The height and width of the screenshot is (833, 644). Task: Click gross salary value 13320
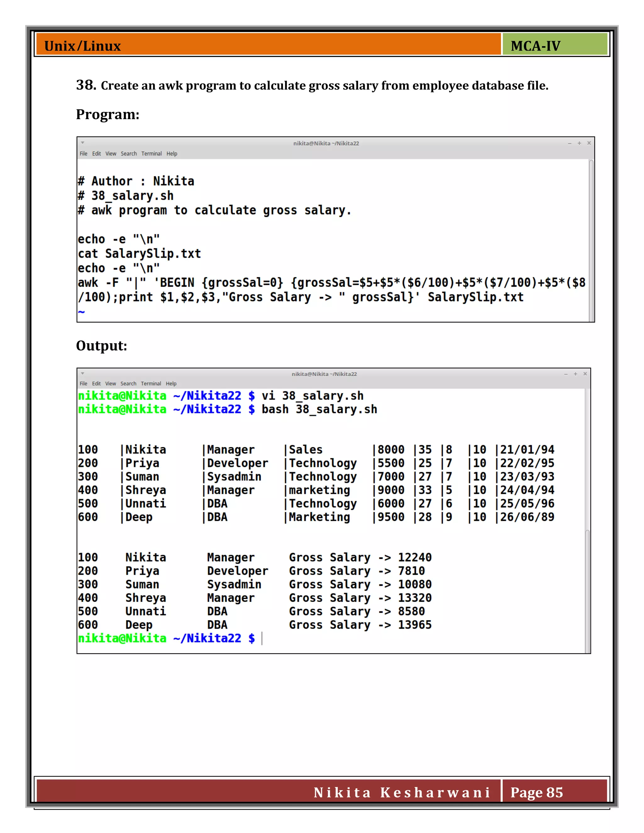(415, 598)
